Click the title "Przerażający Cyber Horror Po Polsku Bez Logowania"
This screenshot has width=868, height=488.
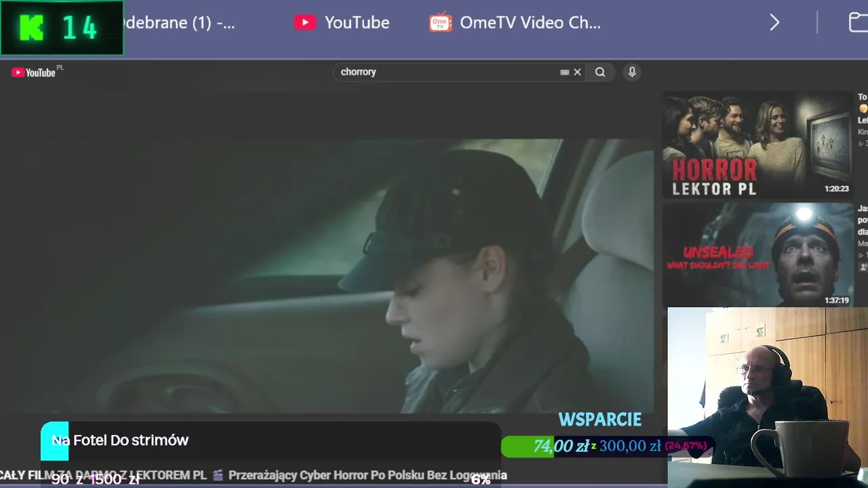(x=368, y=475)
